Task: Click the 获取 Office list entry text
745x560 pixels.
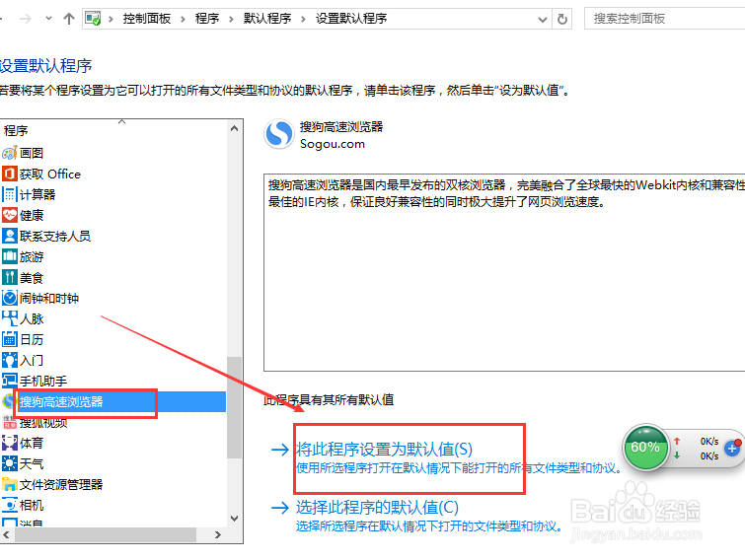Action: click(x=50, y=174)
